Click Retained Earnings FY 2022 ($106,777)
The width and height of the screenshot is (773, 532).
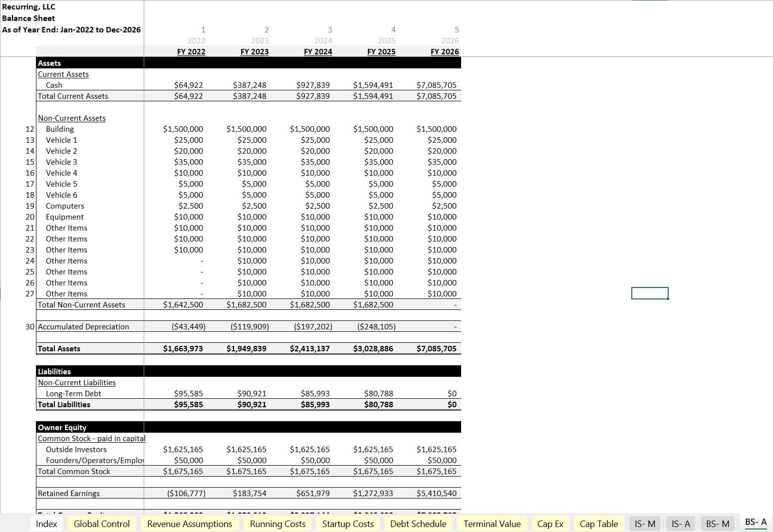(x=186, y=493)
